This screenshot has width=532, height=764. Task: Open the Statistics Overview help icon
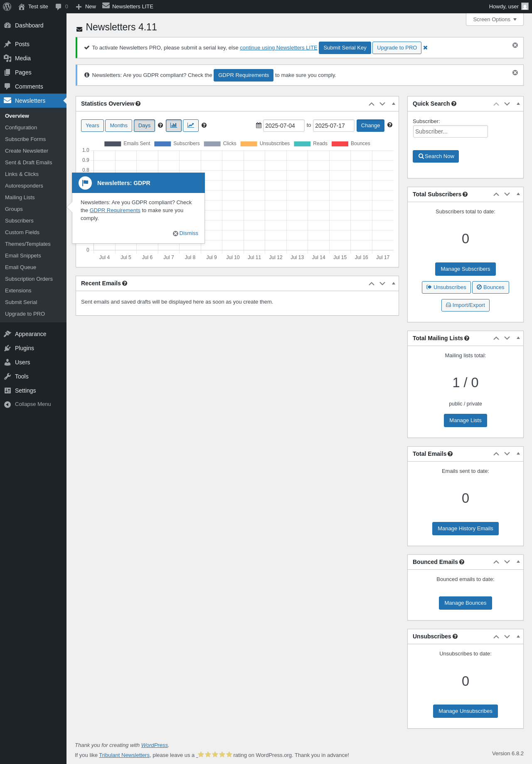pyautogui.click(x=138, y=104)
